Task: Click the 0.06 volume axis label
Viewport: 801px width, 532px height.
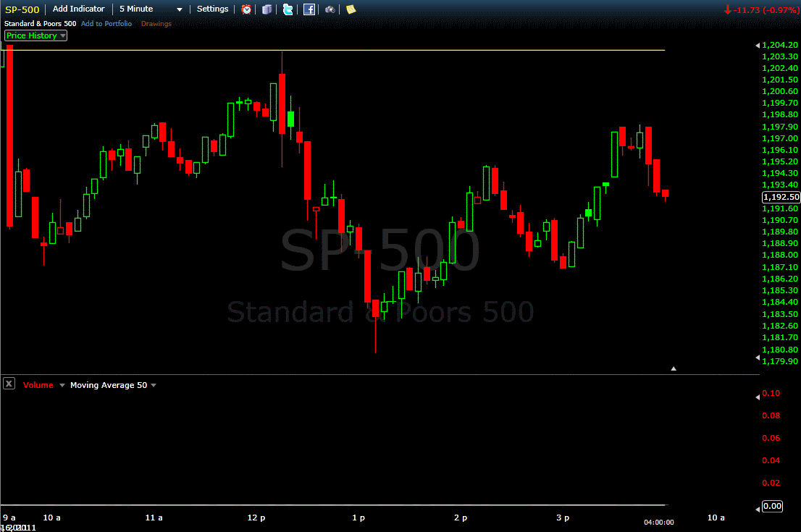Action: (771, 438)
